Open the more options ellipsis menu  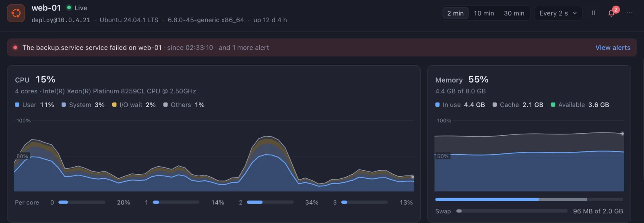pos(630,13)
